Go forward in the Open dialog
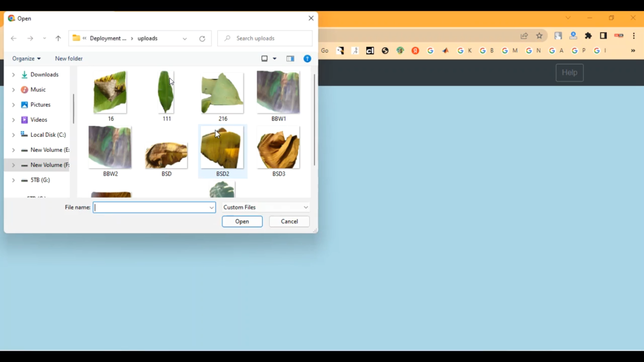The image size is (644, 362). click(x=30, y=39)
